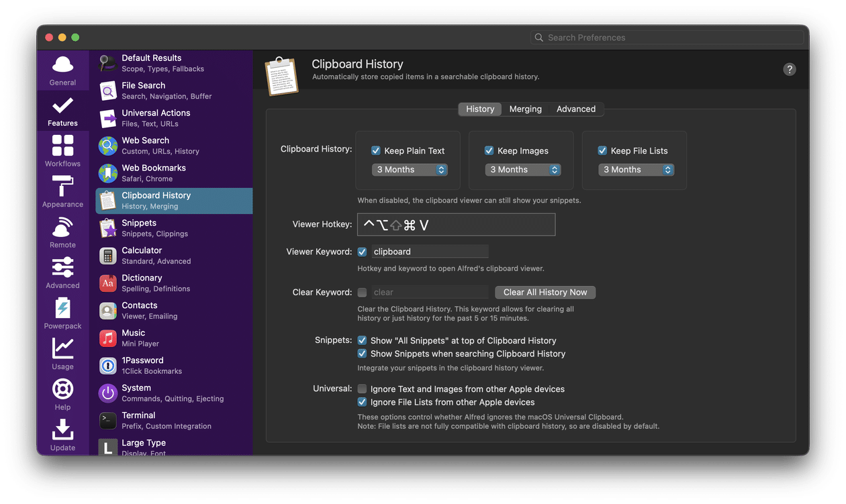This screenshot has width=846, height=504.
Task: Open the Images 3 Months dropdown
Action: 523,170
